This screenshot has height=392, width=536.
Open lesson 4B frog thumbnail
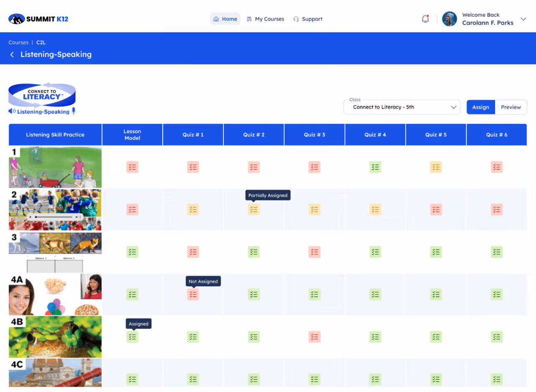(55, 337)
